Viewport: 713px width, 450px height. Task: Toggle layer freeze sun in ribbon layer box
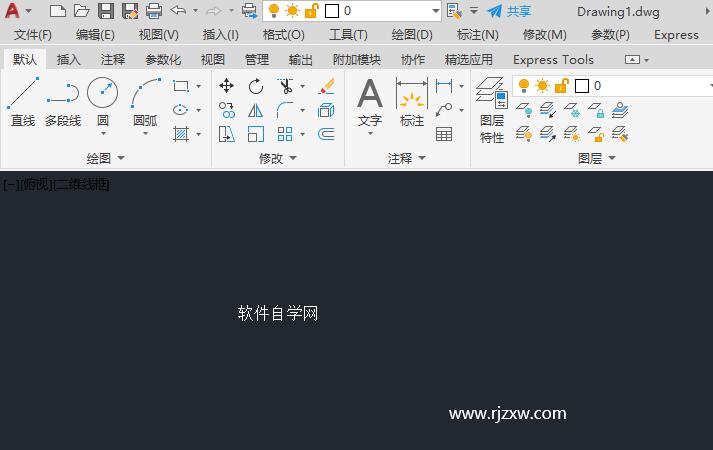[542, 85]
